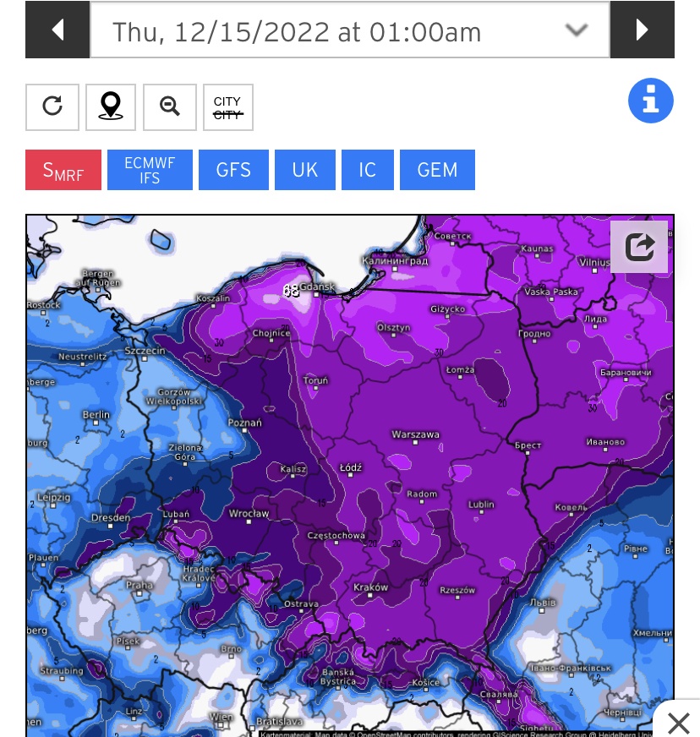Screen dimensions: 700x737
Task: Click the zoom out magnifier icon
Action: tap(170, 107)
